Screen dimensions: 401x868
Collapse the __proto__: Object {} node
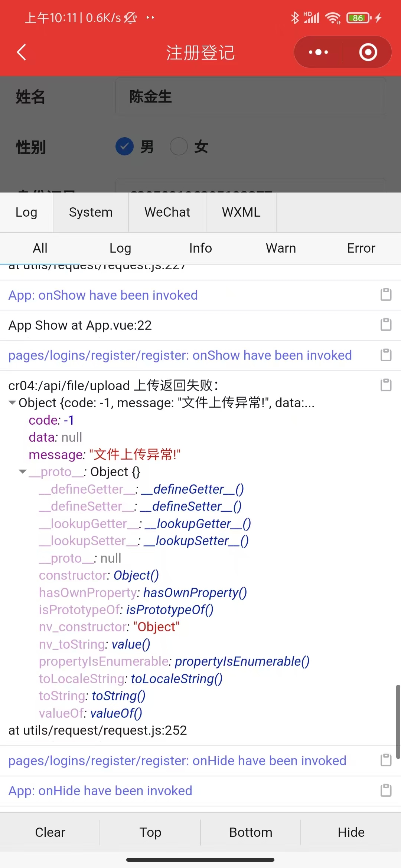tap(23, 471)
